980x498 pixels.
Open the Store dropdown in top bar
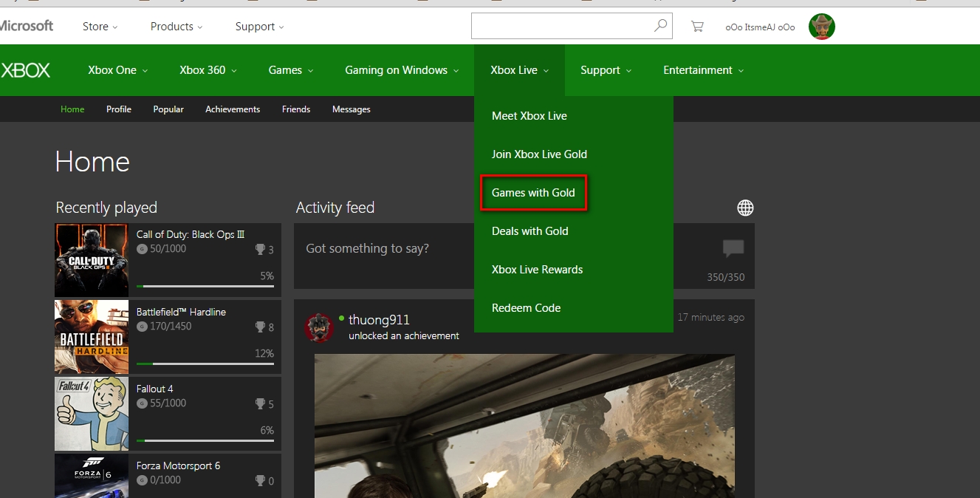tap(100, 27)
